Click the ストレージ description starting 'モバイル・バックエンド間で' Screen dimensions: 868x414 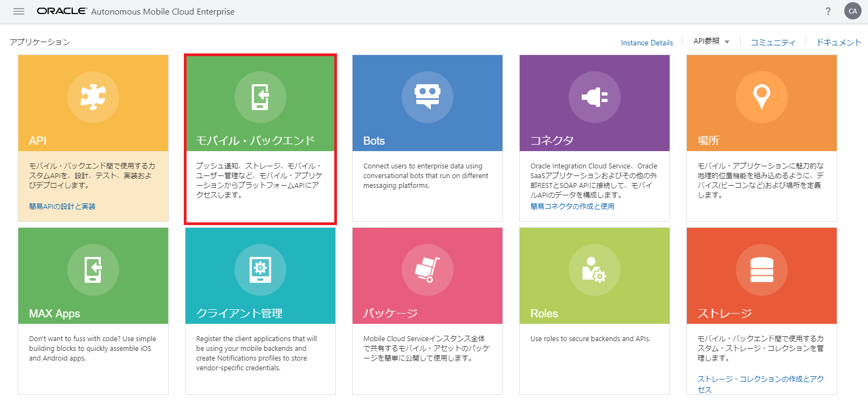pyautogui.click(x=761, y=349)
